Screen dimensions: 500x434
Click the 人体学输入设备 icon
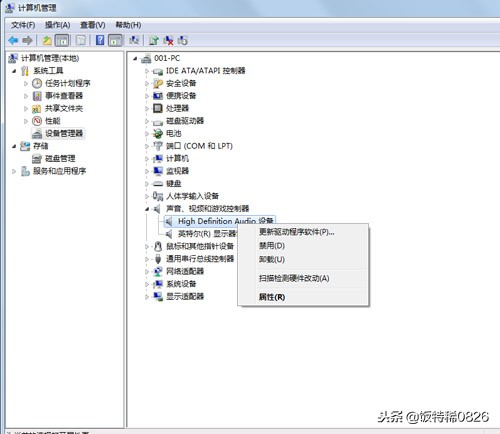(x=158, y=196)
